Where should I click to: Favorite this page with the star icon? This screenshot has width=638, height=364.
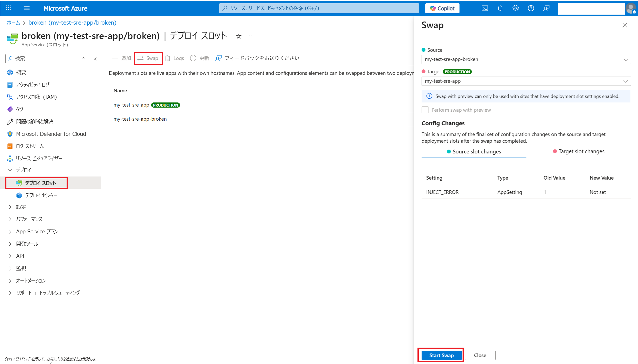point(239,36)
